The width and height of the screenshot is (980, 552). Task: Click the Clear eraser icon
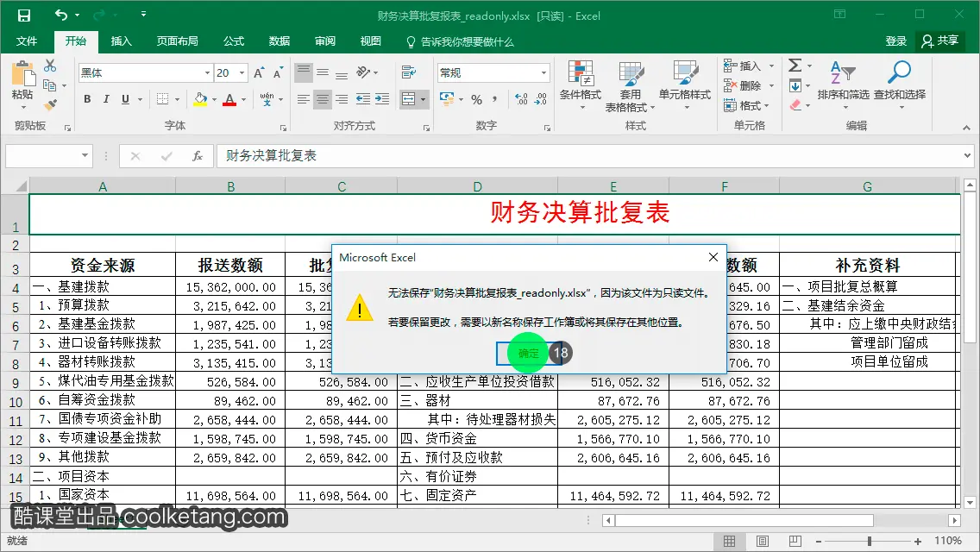point(795,105)
